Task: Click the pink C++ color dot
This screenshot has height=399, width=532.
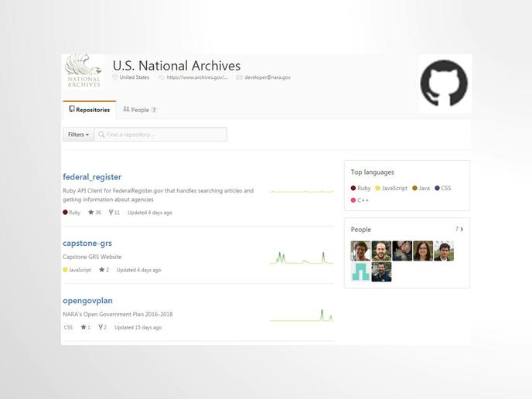Action: 353,200
